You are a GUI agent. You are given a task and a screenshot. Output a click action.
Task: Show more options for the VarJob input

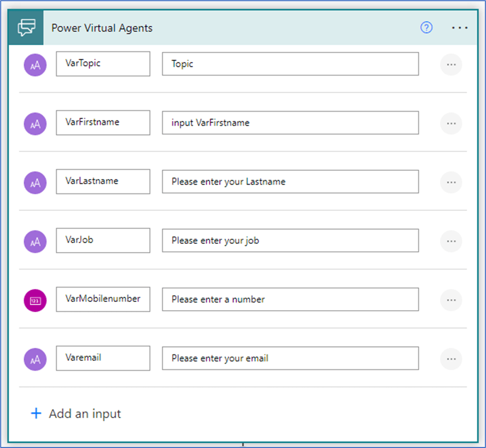coord(451,241)
